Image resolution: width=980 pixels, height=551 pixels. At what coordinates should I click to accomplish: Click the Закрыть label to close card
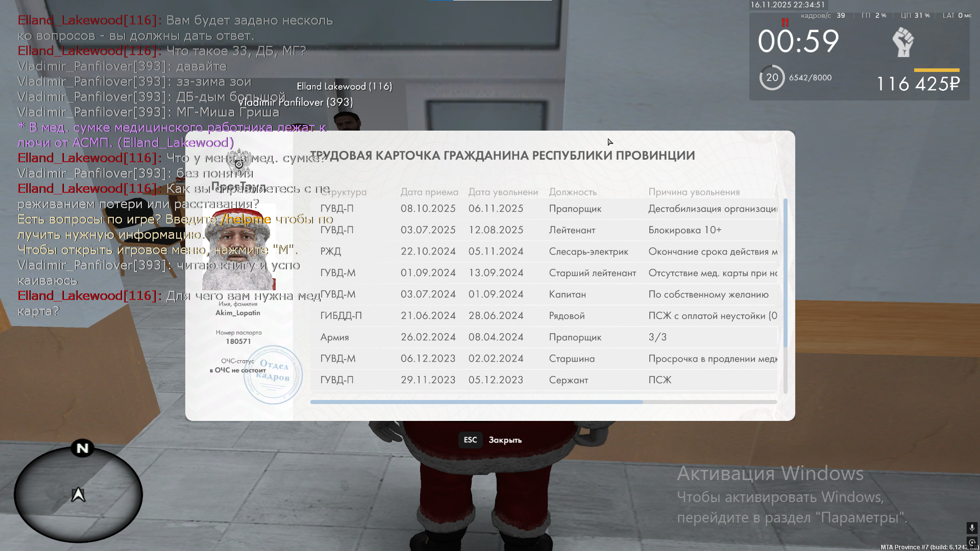tap(505, 440)
